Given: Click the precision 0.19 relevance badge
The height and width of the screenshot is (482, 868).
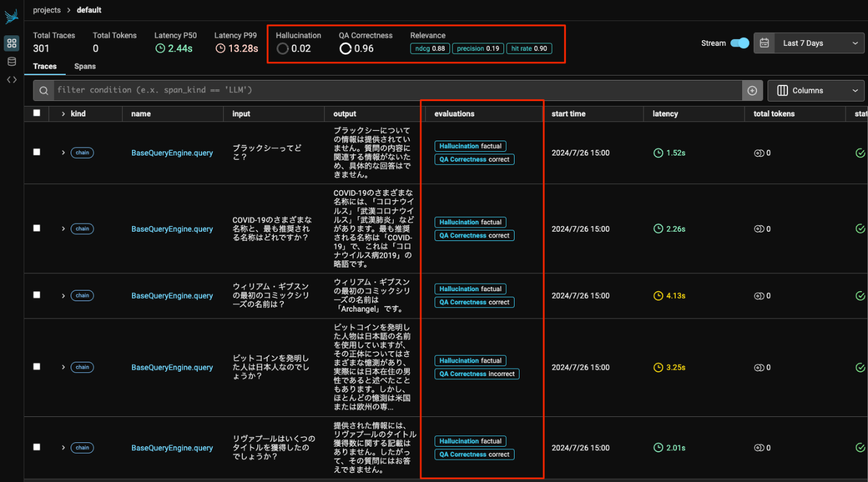Looking at the screenshot, I should coord(478,48).
